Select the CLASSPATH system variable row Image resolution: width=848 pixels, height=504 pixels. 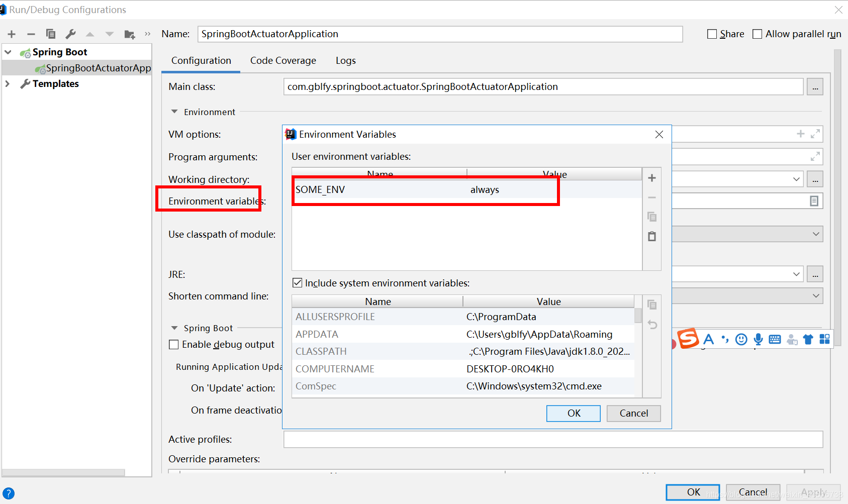pos(463,351)
